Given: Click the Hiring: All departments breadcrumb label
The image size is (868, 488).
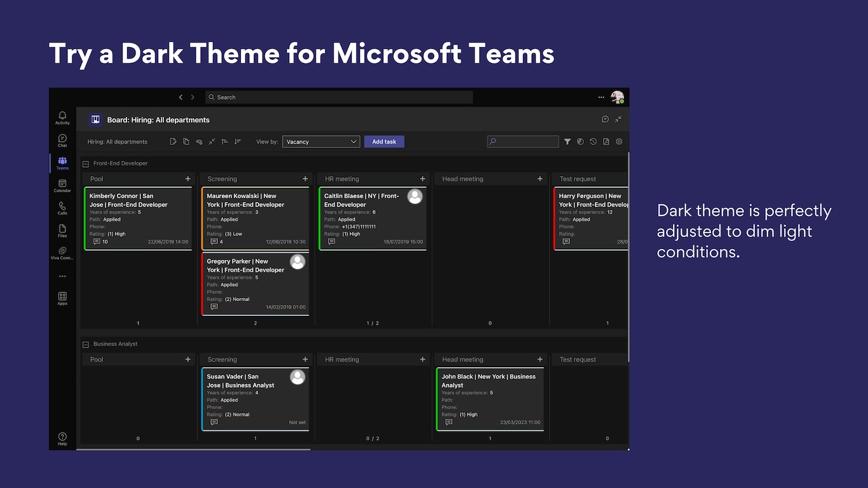Looking at the screenshot, I should point(118,142).
